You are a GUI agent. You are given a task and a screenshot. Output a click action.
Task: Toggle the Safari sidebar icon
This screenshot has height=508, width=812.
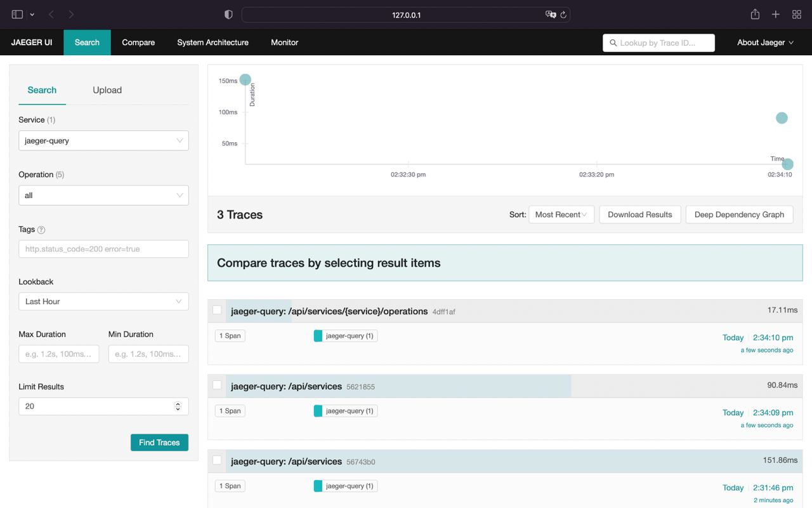click(17, 15)
